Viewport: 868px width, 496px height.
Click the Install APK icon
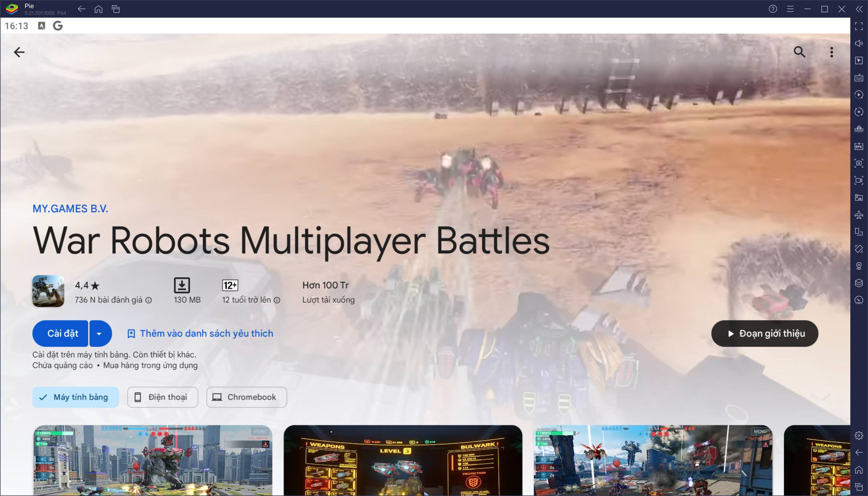859,146
